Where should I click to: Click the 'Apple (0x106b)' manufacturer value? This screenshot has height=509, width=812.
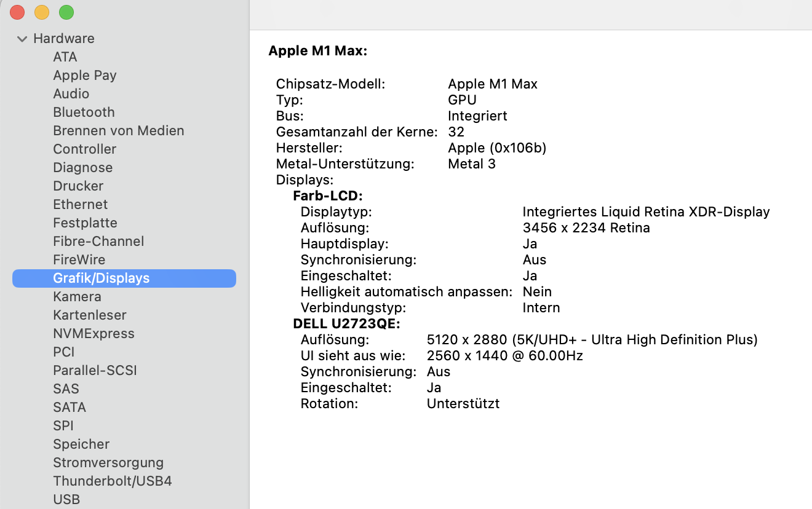click(498, 148)
